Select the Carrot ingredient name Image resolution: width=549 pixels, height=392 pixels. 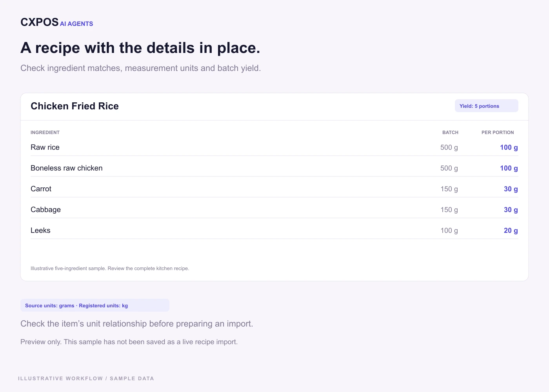pos(41,189)
